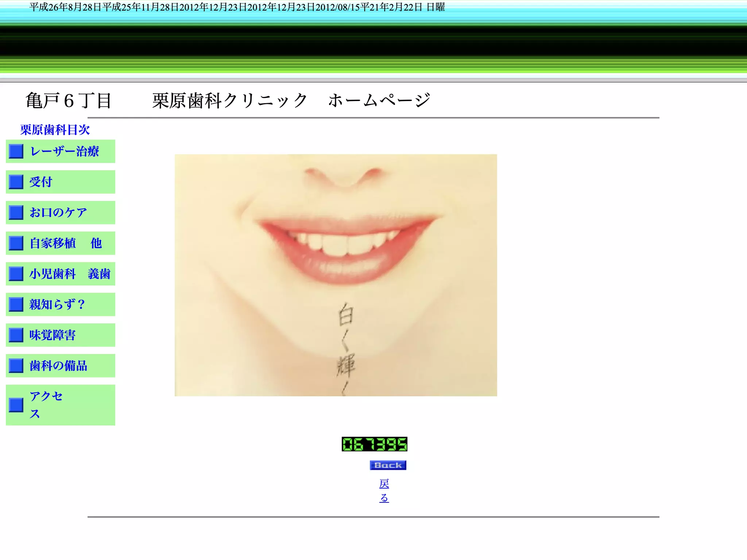Click the date text 平成26年8月28日
This screenshot has width=747, height=560.
(x=65, y=7)
